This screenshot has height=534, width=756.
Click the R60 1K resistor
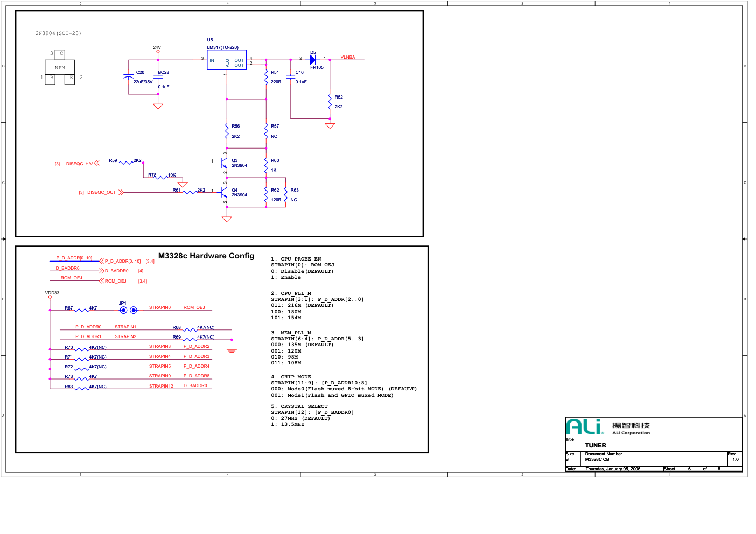[266, 165]
